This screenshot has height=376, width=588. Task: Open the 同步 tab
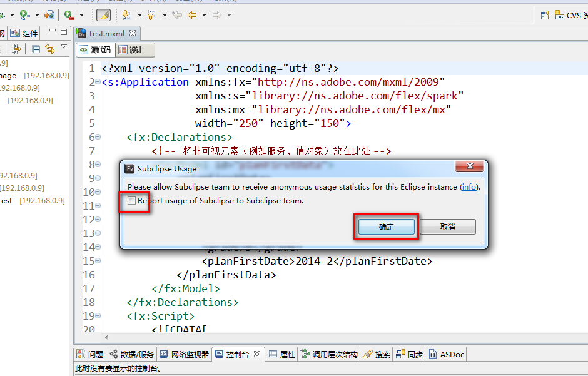click(409, 354)
